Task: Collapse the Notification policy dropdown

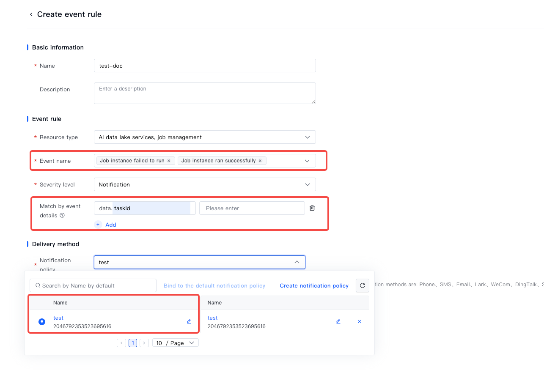Action: tap(297, 262)
